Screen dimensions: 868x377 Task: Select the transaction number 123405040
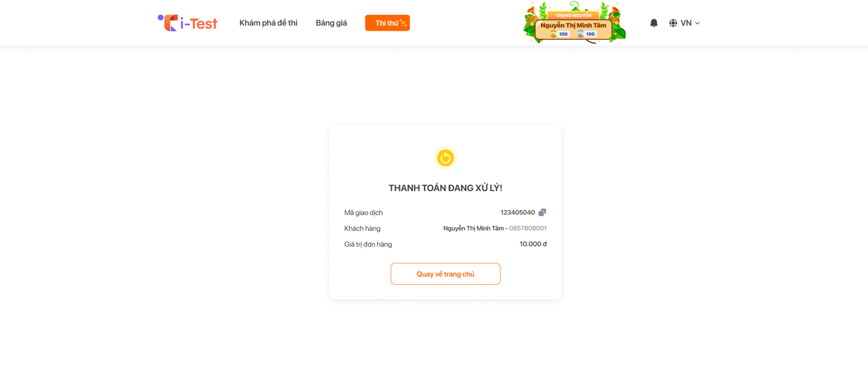[518, 212]
